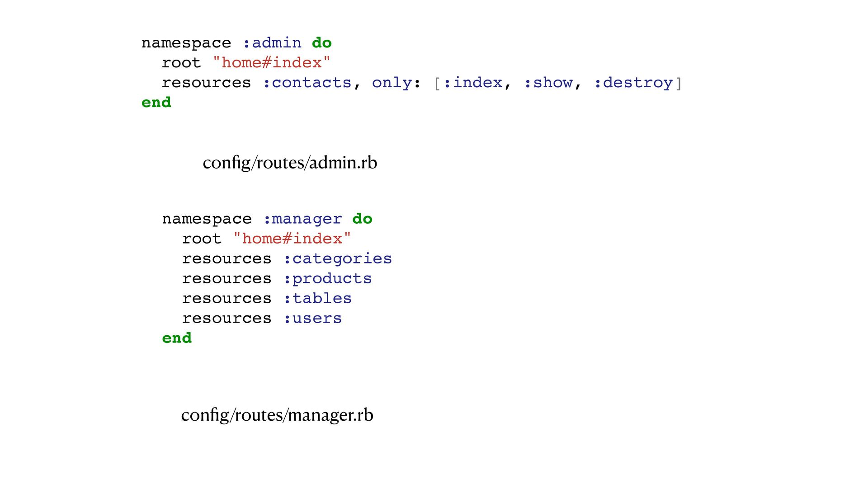The height and width of the screenshot is (488, 868).
Task: Click the :tables symbol
Action: click(x=317, y=298)
